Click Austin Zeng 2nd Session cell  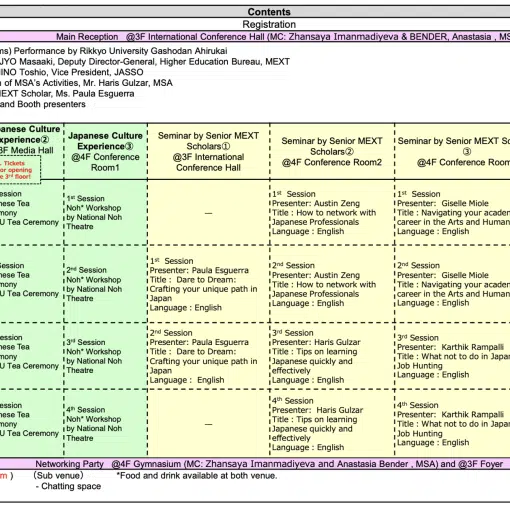(x=332, y=284)
